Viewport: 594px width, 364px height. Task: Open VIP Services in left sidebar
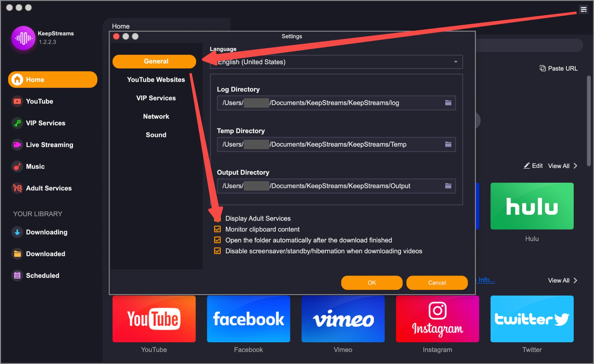[46, 123]
